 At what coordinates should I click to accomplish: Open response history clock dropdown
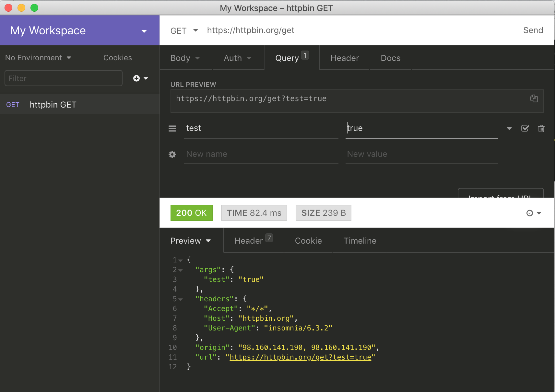pos(534,213)
